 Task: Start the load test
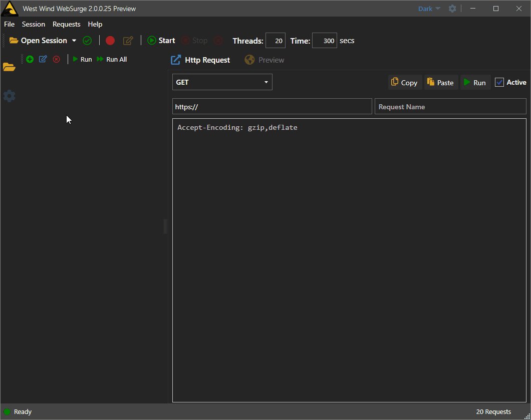pos(161,41)
